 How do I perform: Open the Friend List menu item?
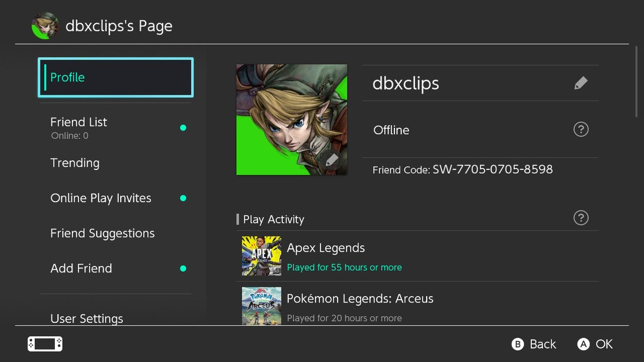point(115,128)
